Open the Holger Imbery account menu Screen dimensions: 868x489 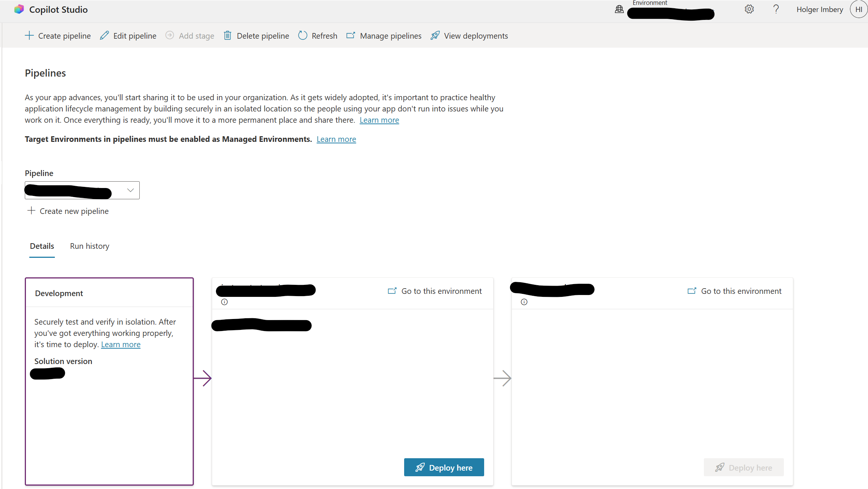pyautogui.click(x=859, y=9)
